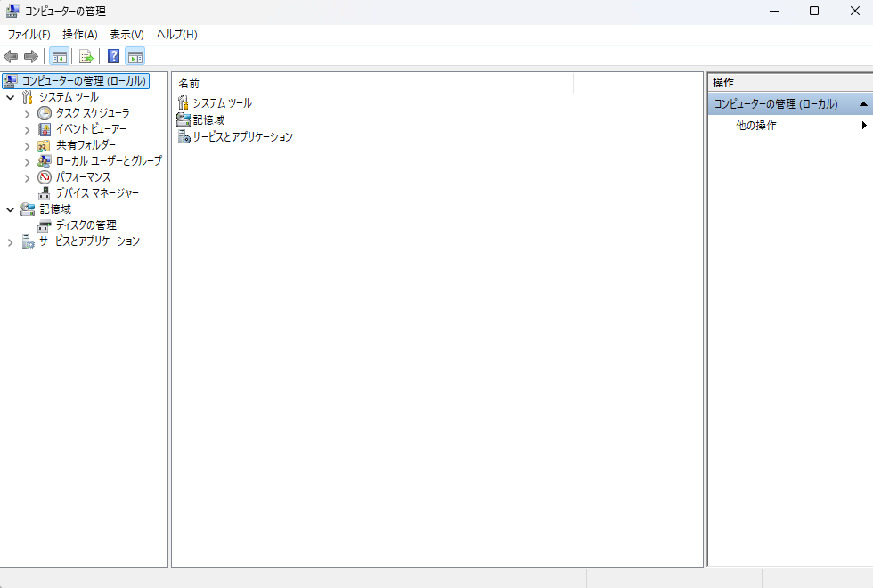Select デバイス マネージャー label in tree
The width and height of the screenshot is (873, 588).
point(97,193)
